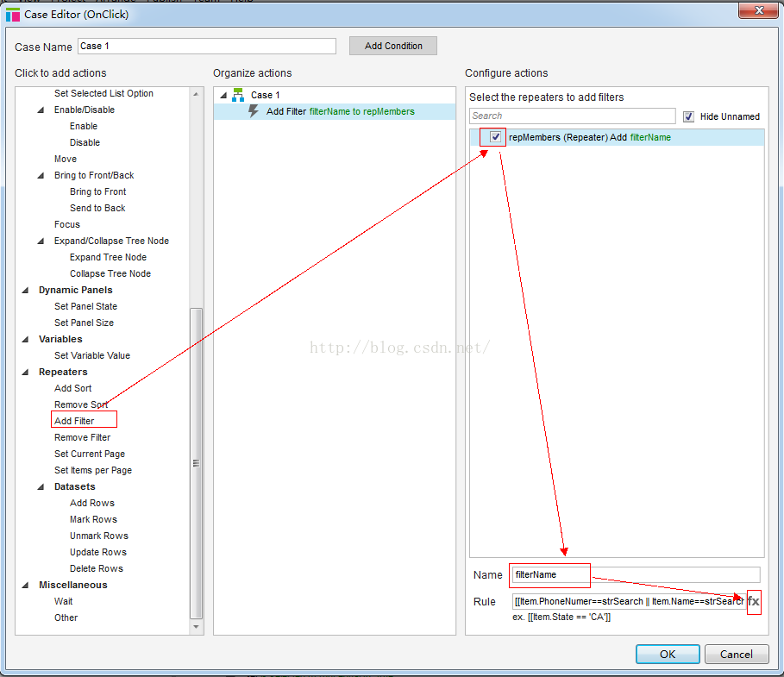Collapse the Enable/Disable group
The image size is (784, 677).
coord(41,110)
